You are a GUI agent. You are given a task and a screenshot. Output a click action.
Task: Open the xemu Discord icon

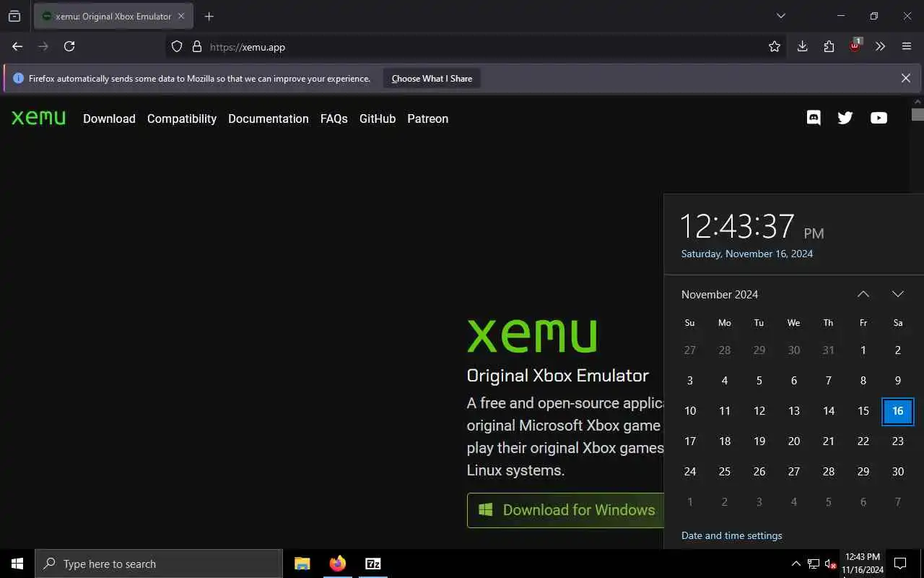[814, 118]
